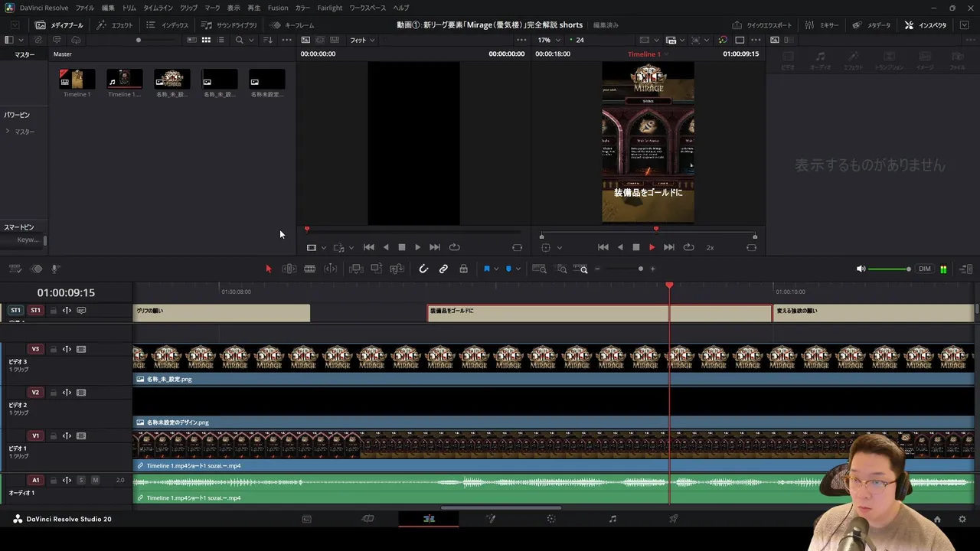This screenshot has height=551, width=980.
Task: Select the arrow Selection Mode tool
Action: coord(268,269)
